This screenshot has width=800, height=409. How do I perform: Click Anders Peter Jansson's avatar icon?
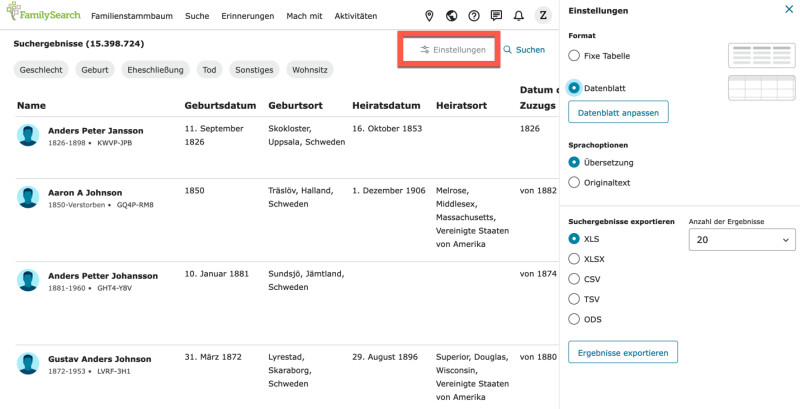28,135
